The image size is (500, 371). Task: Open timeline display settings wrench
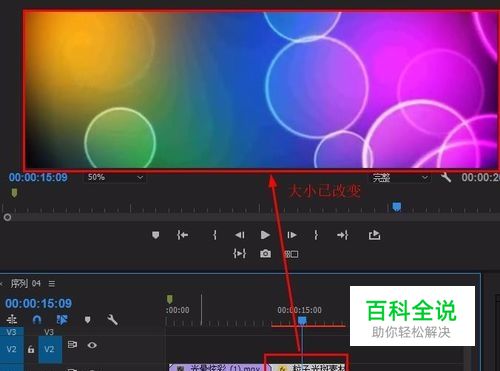click(112, 320)
